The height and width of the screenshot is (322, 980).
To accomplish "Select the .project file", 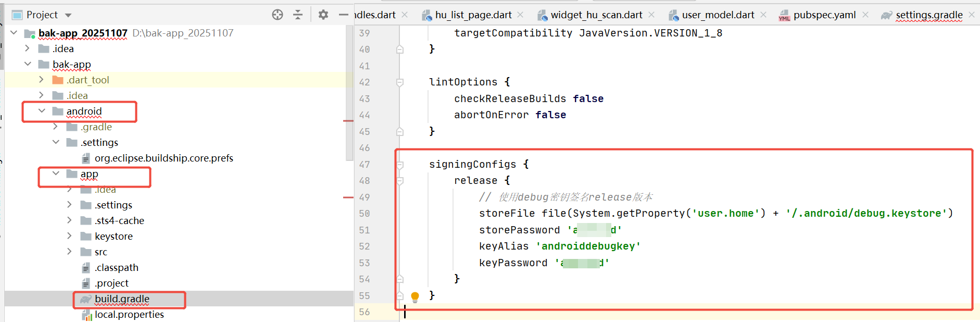I will pyautogui.click(x=111, y=283).
